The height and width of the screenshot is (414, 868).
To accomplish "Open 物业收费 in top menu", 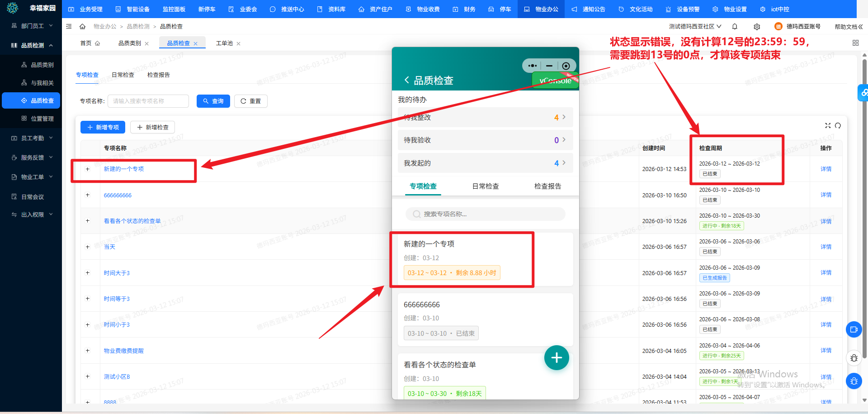I will tap(423, 9).
